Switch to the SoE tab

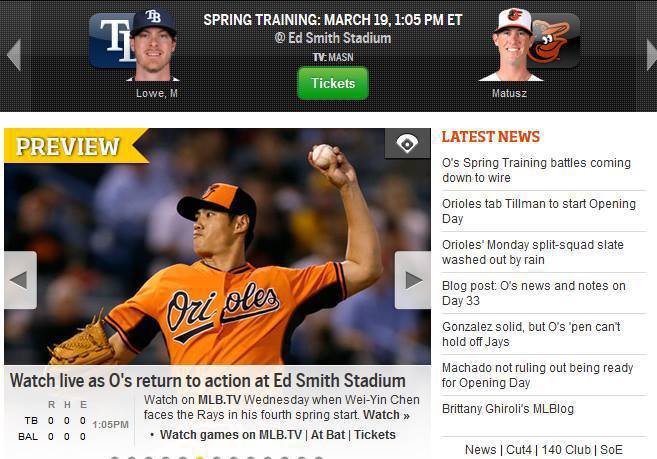611,450
